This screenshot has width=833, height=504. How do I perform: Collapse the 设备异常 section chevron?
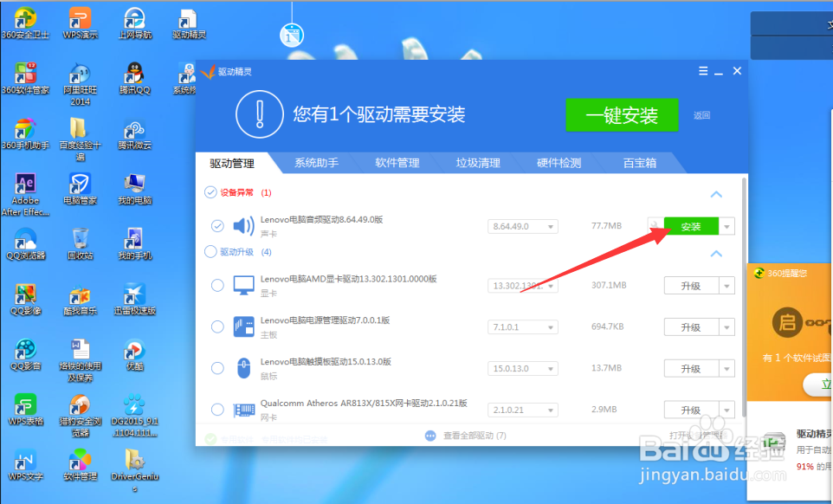pos(716,194)
